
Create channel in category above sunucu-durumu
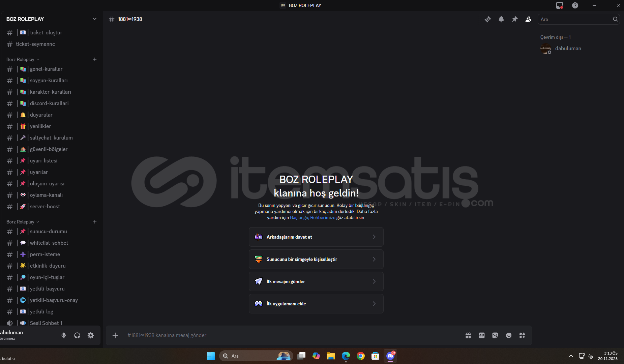(x=95, y=222)
